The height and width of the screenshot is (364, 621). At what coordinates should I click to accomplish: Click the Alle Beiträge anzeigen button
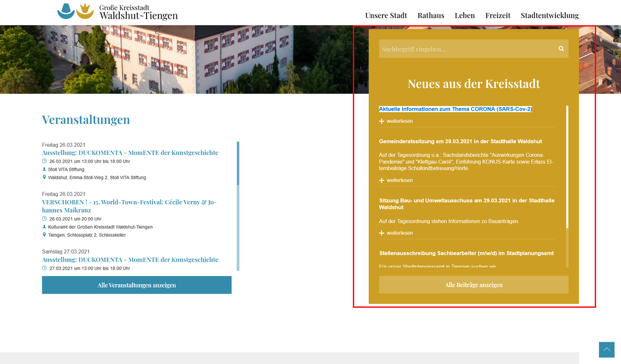click(x=474, y=285)
